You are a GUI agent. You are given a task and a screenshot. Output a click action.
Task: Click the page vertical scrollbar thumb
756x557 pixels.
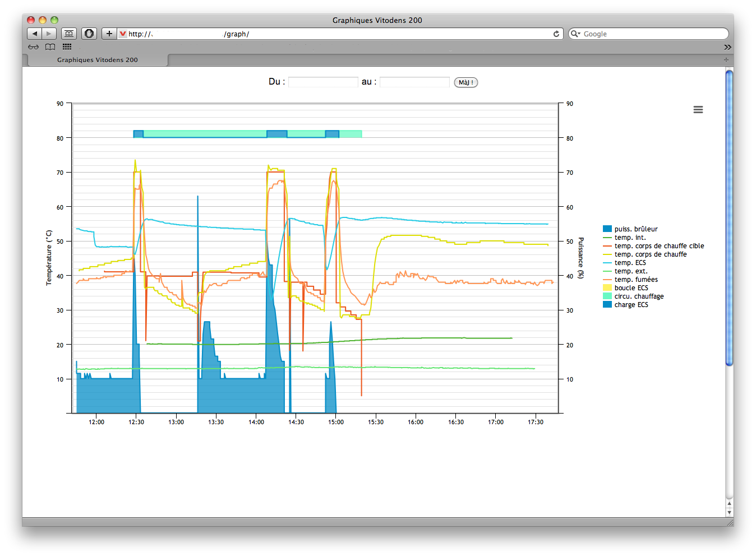pos(729,217)
